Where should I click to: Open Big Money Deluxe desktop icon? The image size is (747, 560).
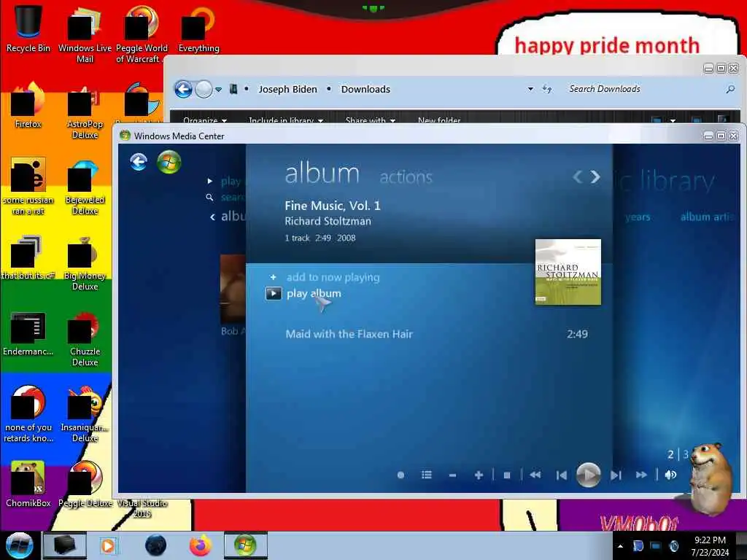coord(85,262)
